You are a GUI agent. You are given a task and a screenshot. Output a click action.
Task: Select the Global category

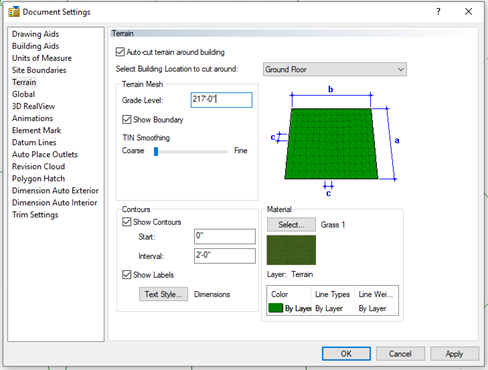pos(23,94)
